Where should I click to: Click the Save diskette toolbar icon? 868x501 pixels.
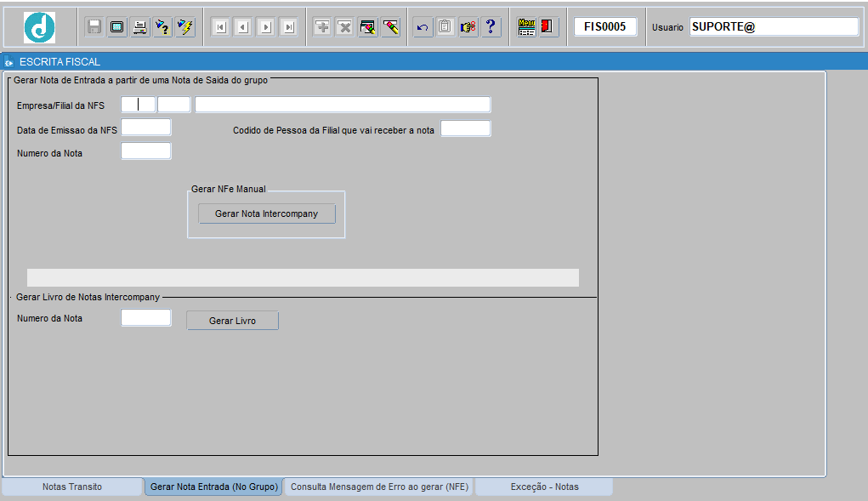click(94, 27)
